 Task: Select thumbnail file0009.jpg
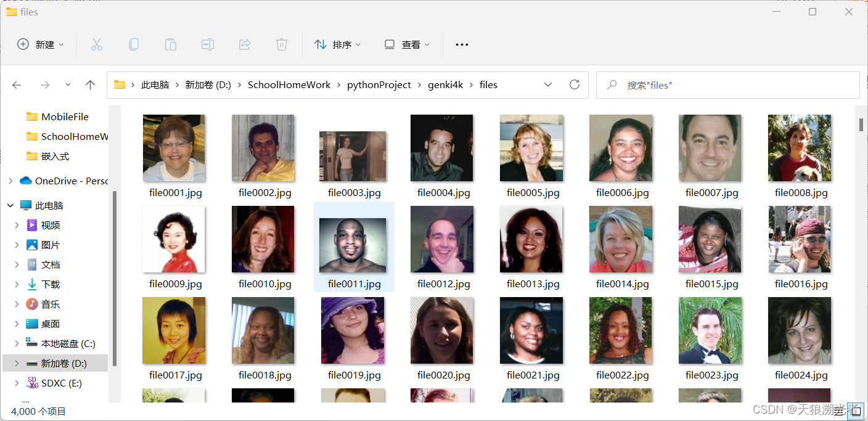[174, 239]
